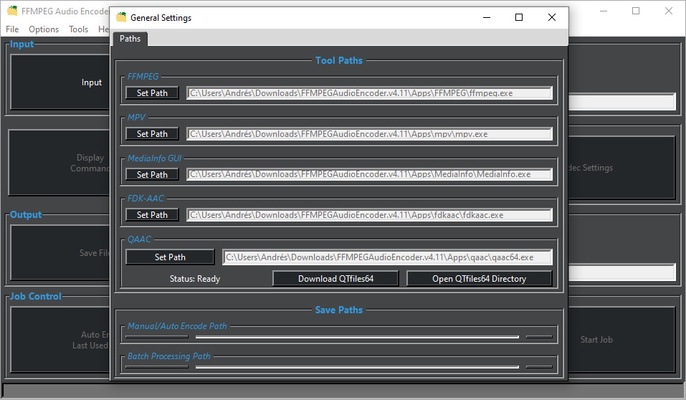Screen dimensions: 686x400
Task: Click the MediaInfo.exe path field
Action: tap(369, 175)
